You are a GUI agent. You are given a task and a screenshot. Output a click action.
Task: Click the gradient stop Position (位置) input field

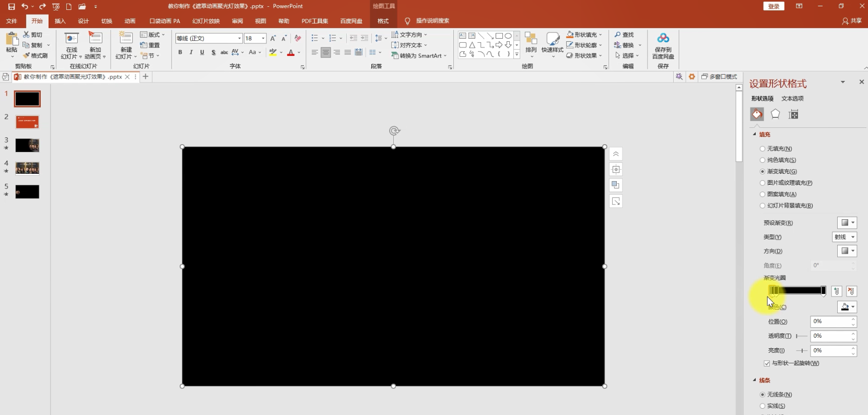831,322
